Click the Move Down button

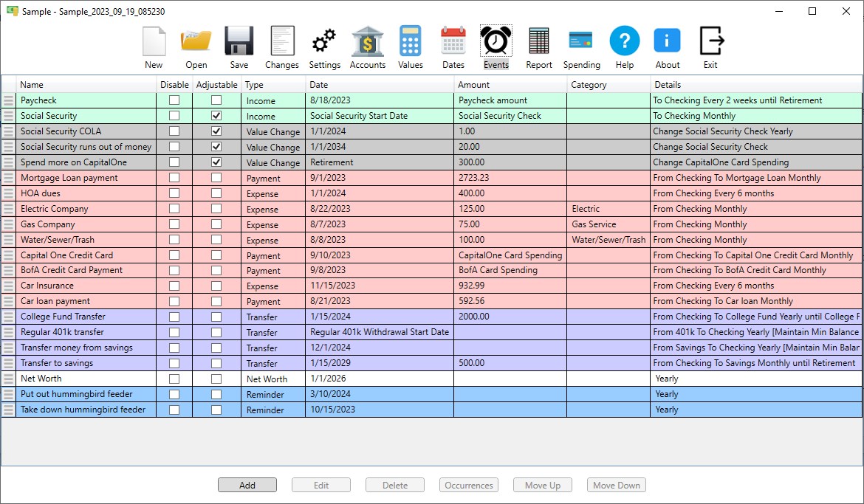coord(617,486)
